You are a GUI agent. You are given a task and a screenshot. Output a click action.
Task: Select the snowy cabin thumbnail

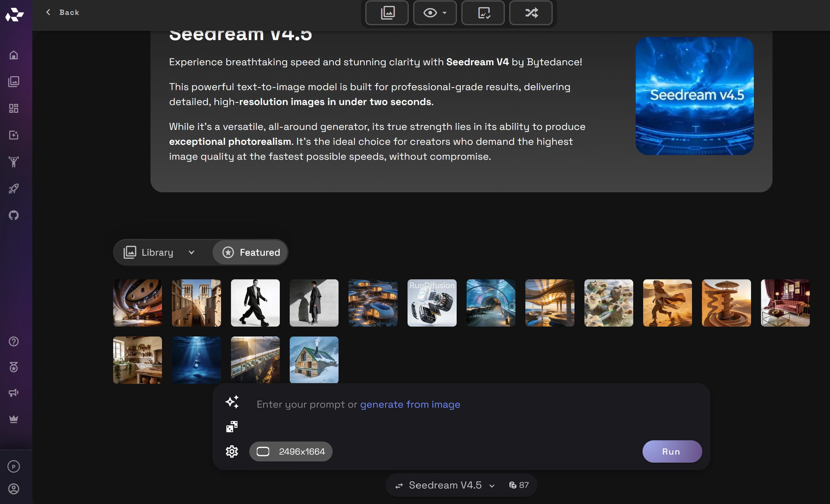[314, 360]
